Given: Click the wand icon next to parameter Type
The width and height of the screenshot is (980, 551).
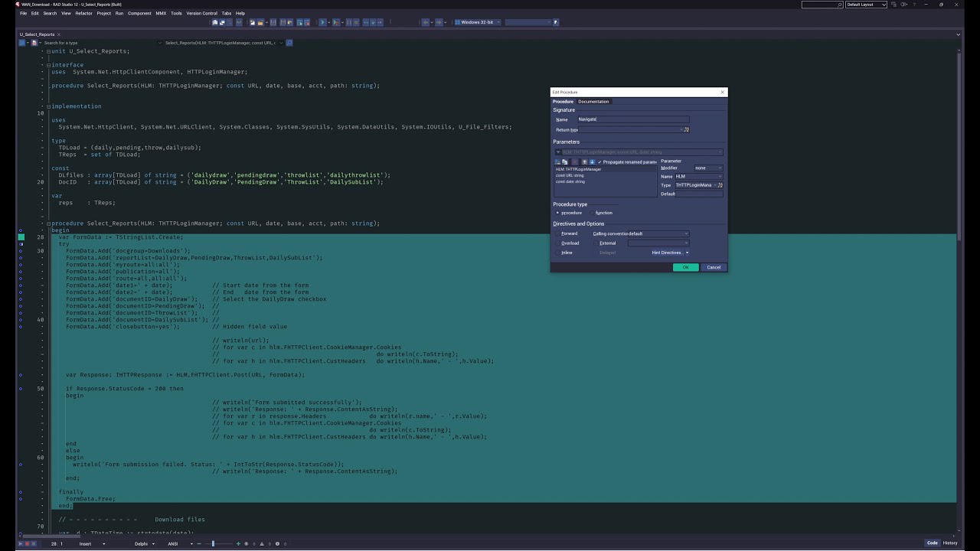Looking at the screenshot, I should [720, 185].
